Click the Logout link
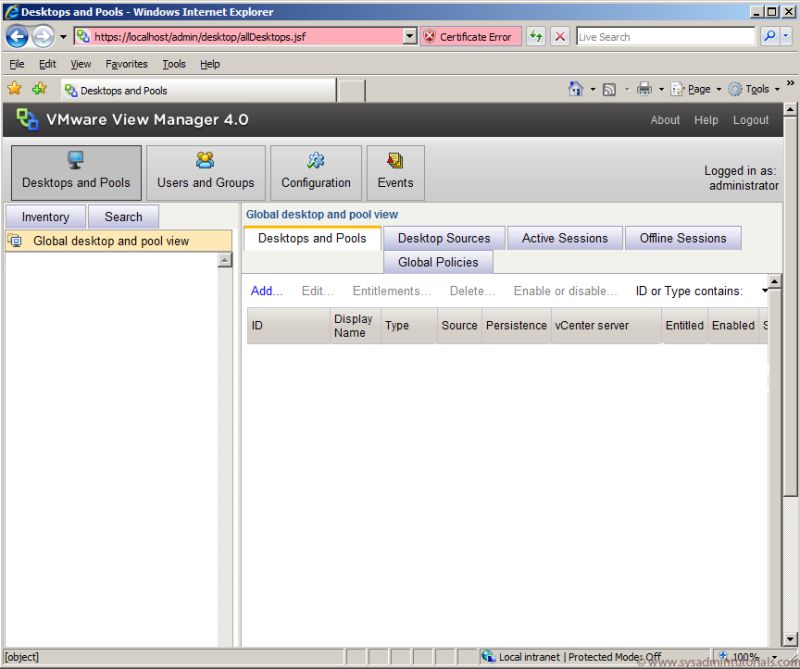The width and height of the screenshot is (800, 669). tap(751, 120)
